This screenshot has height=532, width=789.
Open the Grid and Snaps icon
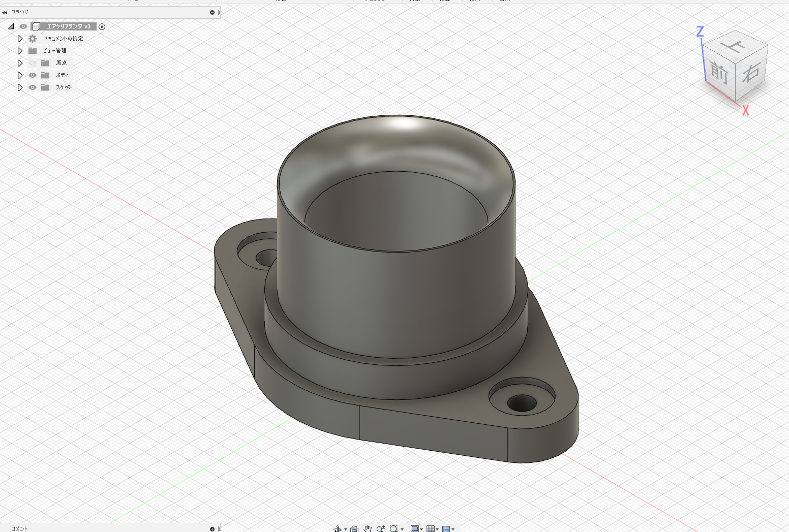[431, 529]
